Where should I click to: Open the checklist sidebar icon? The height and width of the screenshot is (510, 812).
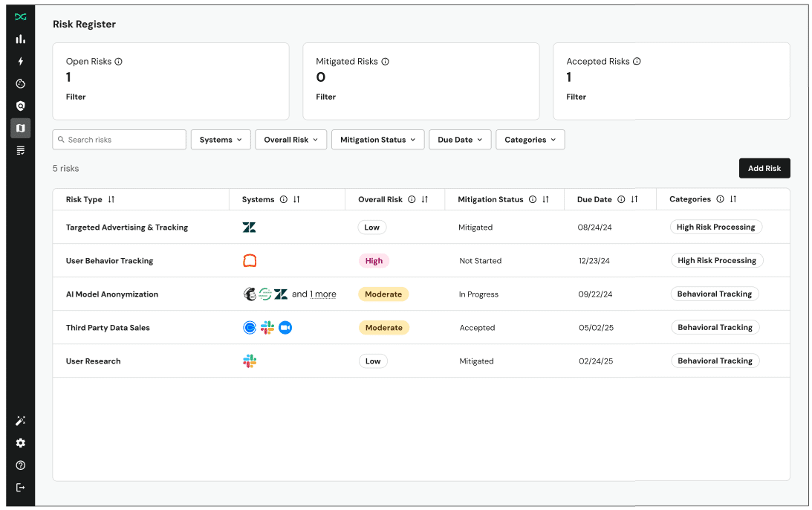tap(21, 151)
